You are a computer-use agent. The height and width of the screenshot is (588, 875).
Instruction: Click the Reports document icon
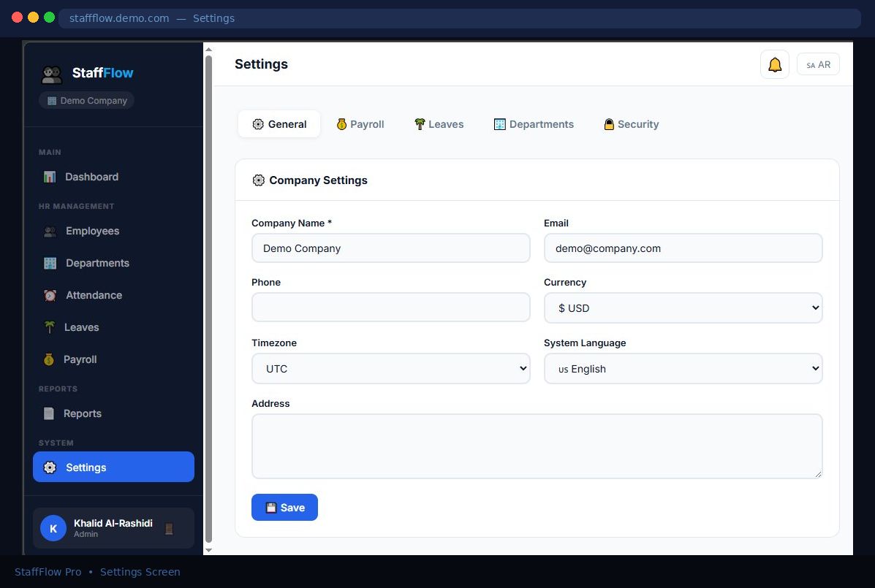pos(49,413)
